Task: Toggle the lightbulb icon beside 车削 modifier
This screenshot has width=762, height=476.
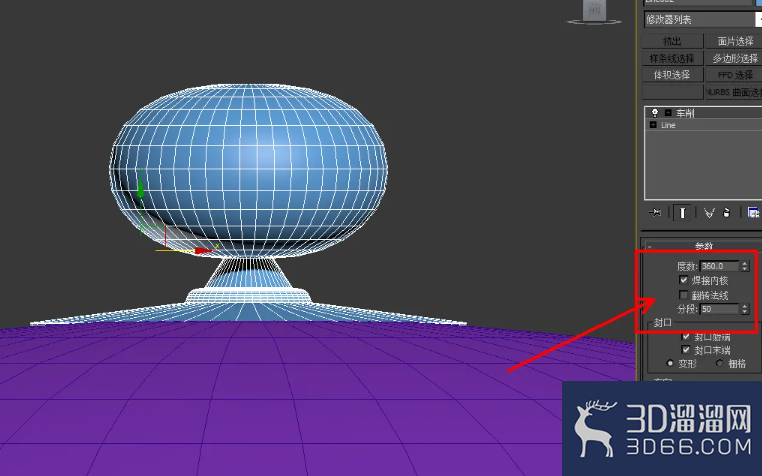Action: click(x=655, y=113)
